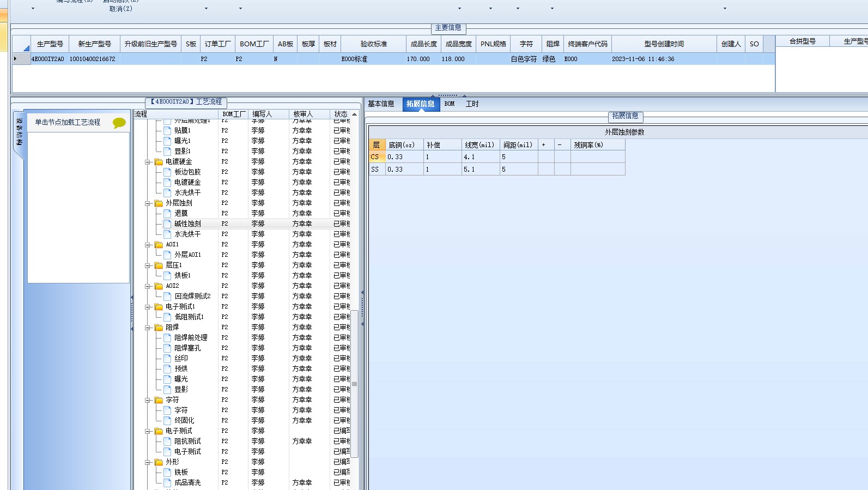868x490 pixels.
Task: Click the document icon beside 碱性蚀刻
Action: [168, 224]
